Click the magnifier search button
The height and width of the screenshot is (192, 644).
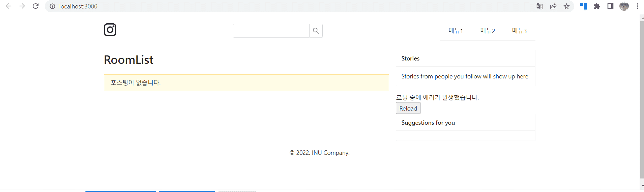[316, 31]
